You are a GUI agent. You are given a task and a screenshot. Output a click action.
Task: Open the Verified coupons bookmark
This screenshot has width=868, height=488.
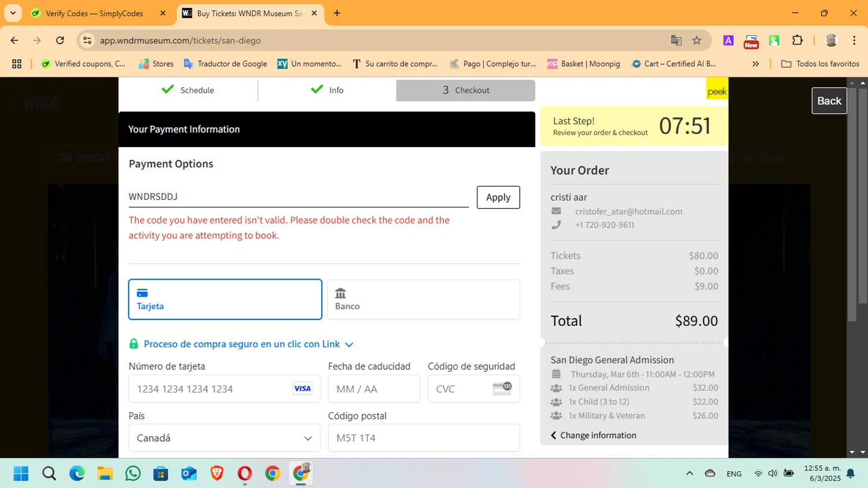(x=83, y=64)
